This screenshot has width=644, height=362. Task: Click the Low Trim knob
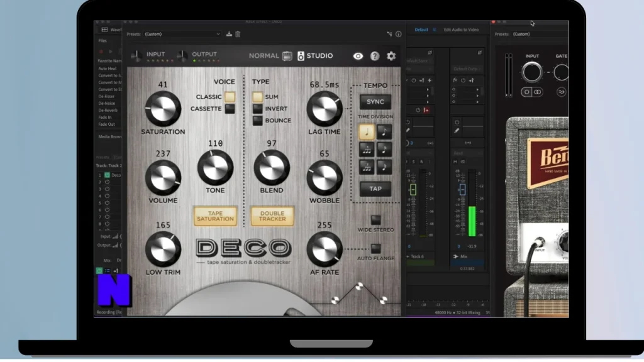coord(163,249)
